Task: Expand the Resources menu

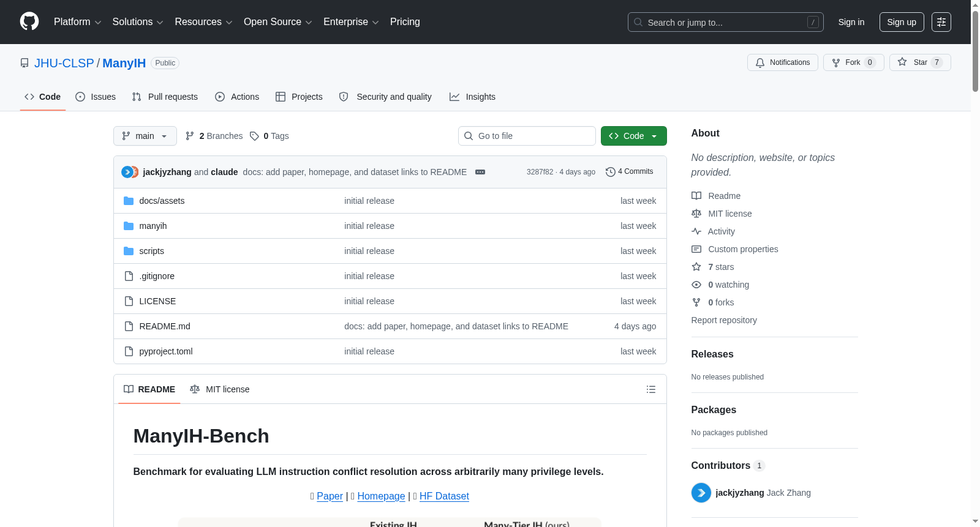Action: [x=203, y=22]
